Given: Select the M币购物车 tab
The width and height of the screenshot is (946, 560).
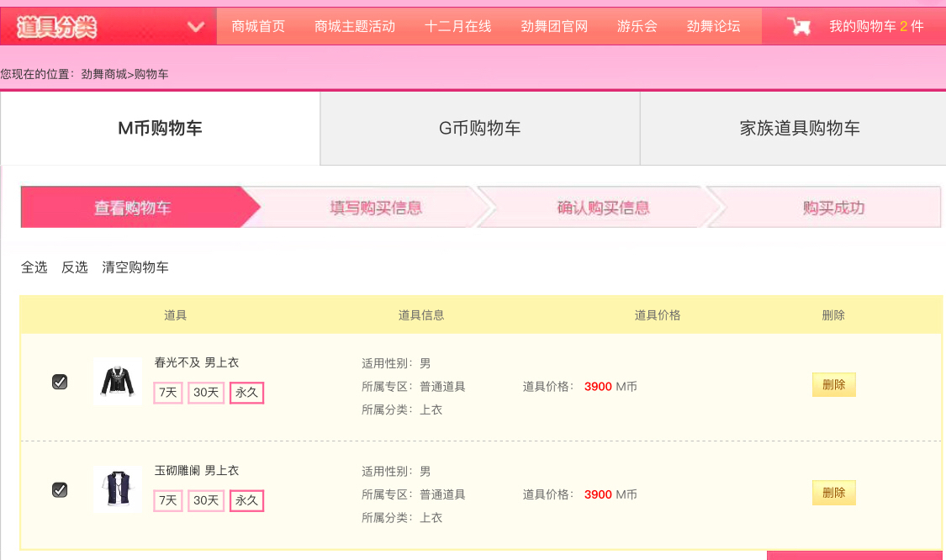Looking at the screenshot, I should [x=160, y=128].
